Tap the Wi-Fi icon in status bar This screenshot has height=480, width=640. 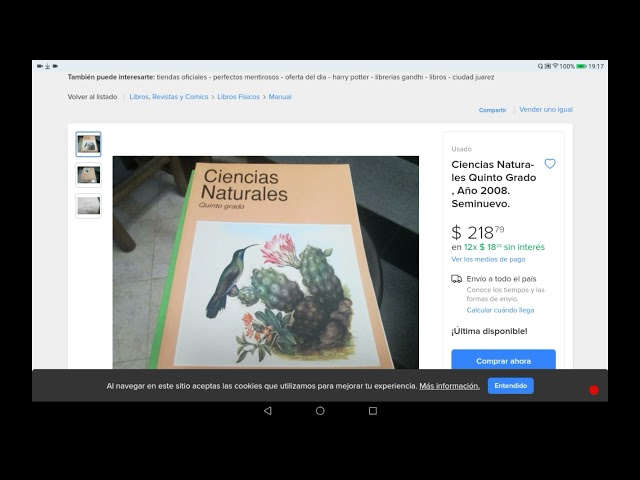[555, 66]
